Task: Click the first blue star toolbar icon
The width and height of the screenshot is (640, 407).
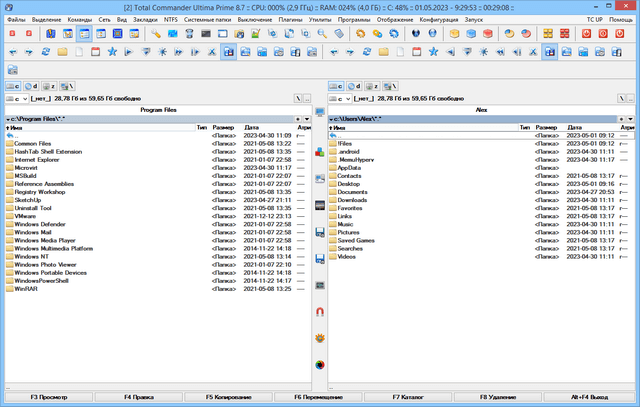Action: tap(113, 51)
